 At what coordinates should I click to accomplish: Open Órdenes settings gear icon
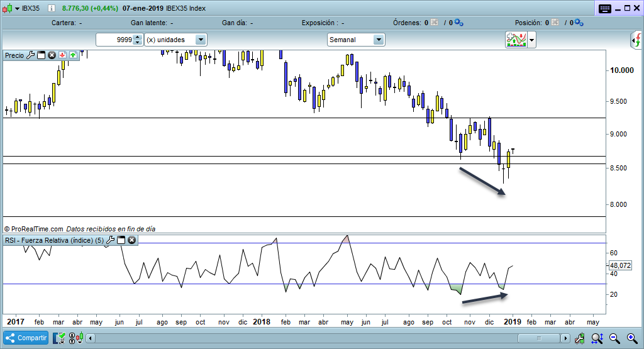click(458, 23)
